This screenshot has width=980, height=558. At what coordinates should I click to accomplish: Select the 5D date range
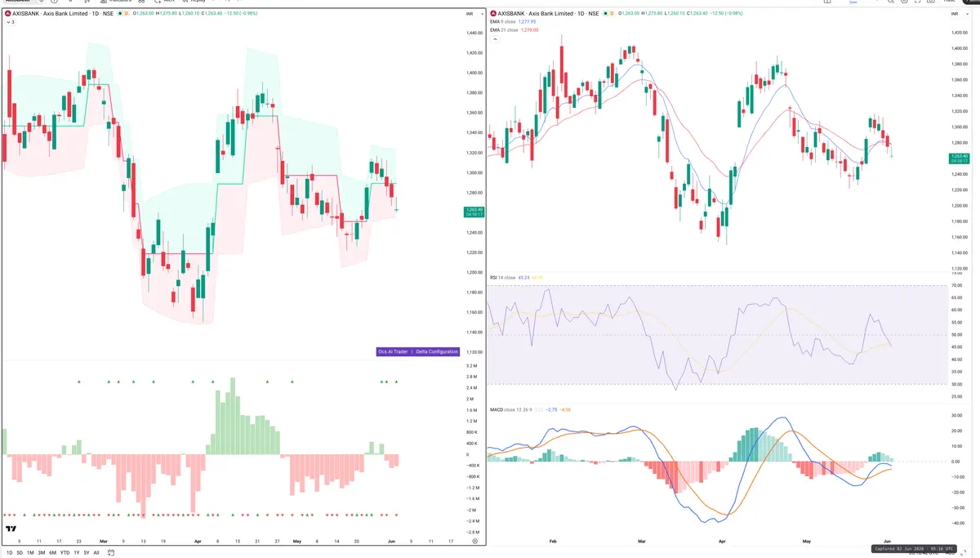coord(20,552)
